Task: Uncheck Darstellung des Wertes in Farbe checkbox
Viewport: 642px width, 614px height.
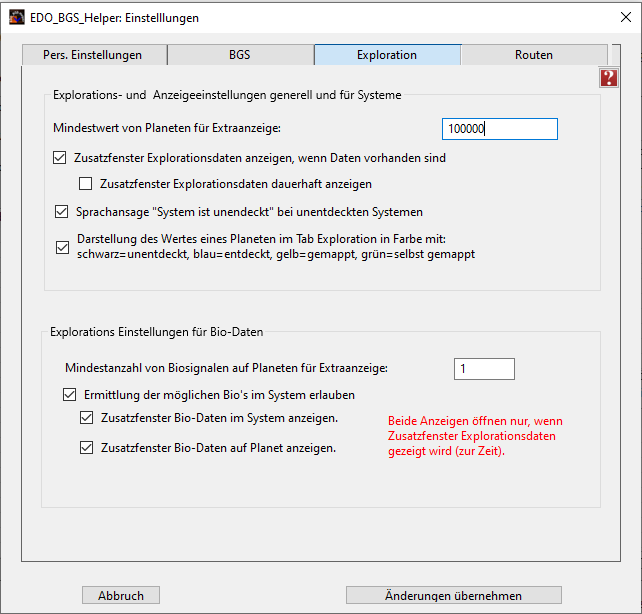Action: pyautogui.click(x=62, y=246)
